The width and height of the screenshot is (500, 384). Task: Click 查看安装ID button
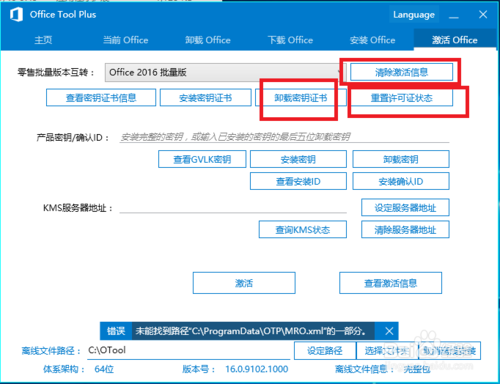[298, 181]
